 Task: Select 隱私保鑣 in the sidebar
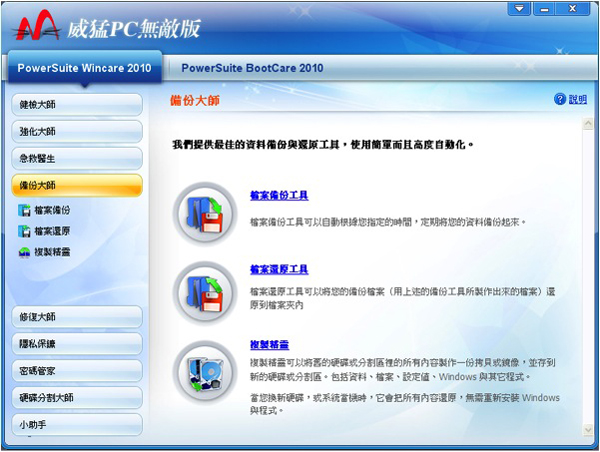(x=77, y=344)
